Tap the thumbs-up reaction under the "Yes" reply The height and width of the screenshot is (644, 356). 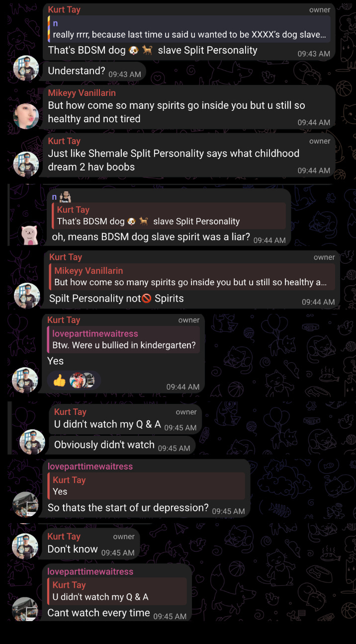point(59,381)
